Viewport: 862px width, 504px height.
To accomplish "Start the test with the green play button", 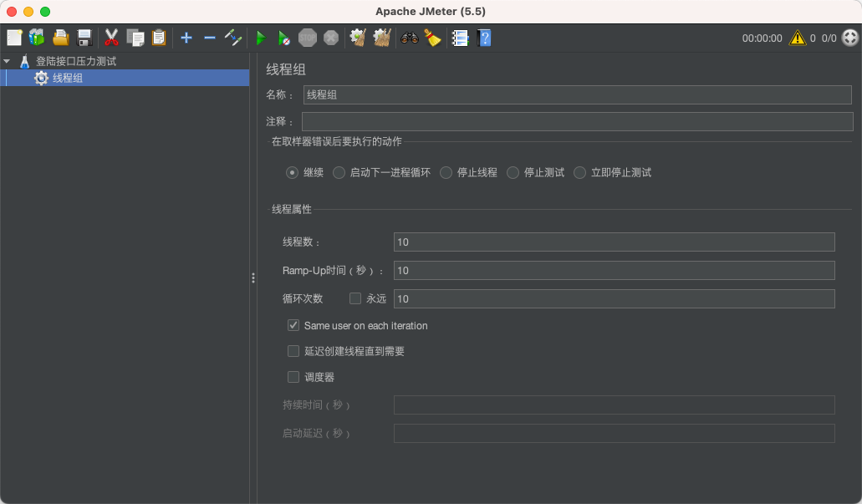I will point(260,38).
